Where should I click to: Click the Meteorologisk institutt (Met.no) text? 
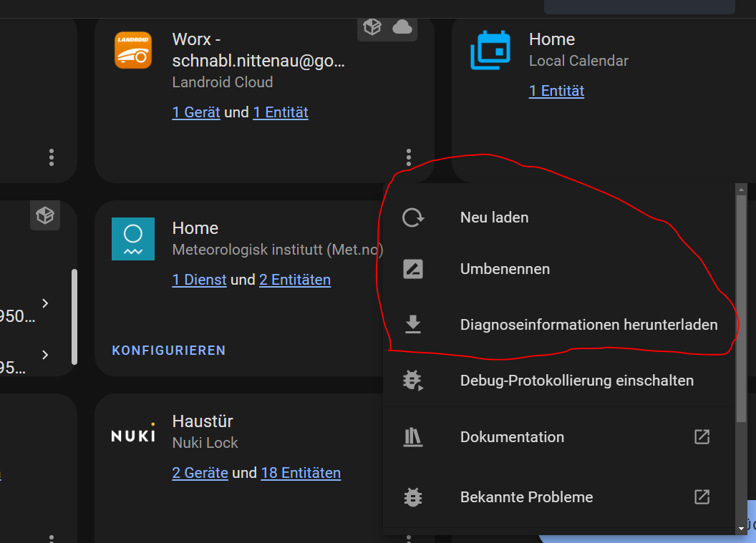point(278,250)
